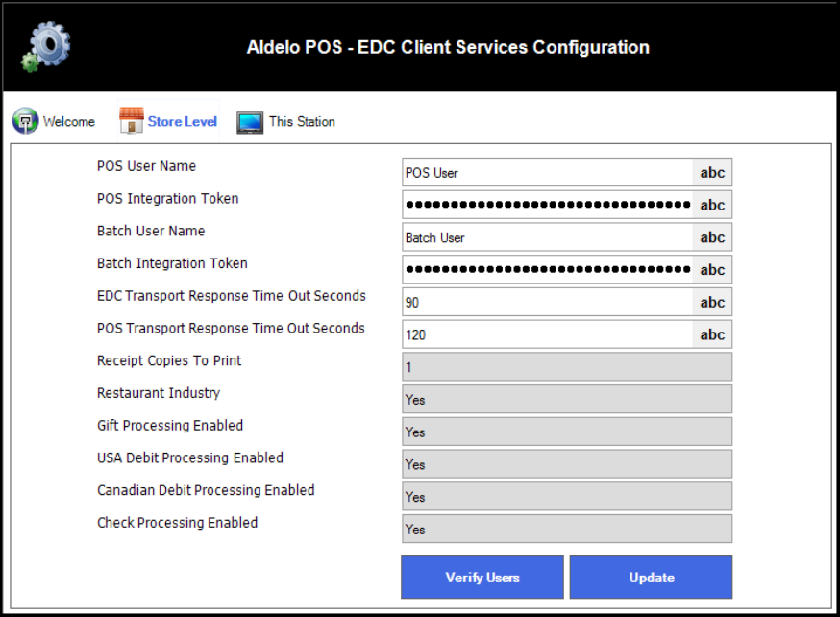Click the EDC Client Services Configuration title
Screen dimensions: 840x617
pos(448,47)
